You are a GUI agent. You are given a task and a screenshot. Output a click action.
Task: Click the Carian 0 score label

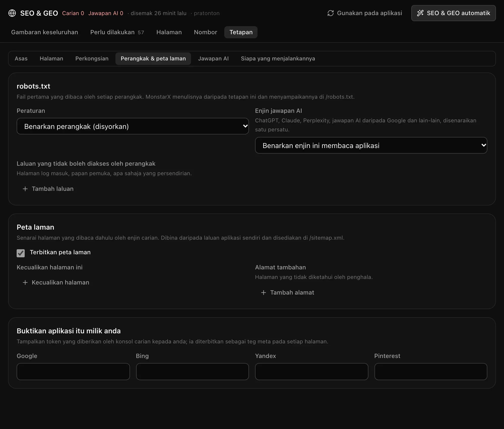[x=73, y=13]
